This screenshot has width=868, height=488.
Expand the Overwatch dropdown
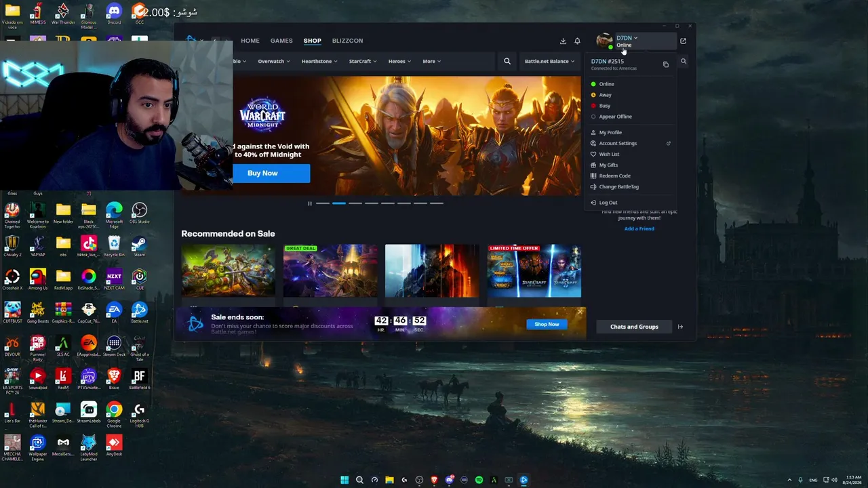point(274,61)
